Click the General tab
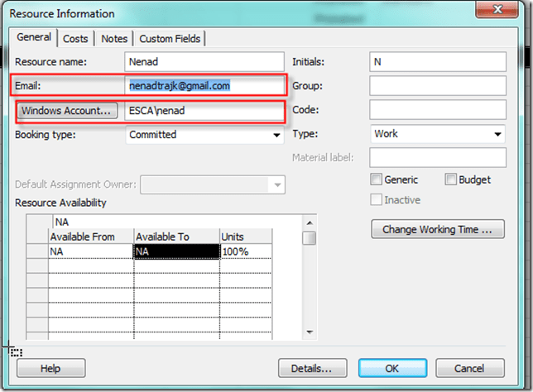The height and width of the screenshot is (392, 533). [x=35, y=38]
